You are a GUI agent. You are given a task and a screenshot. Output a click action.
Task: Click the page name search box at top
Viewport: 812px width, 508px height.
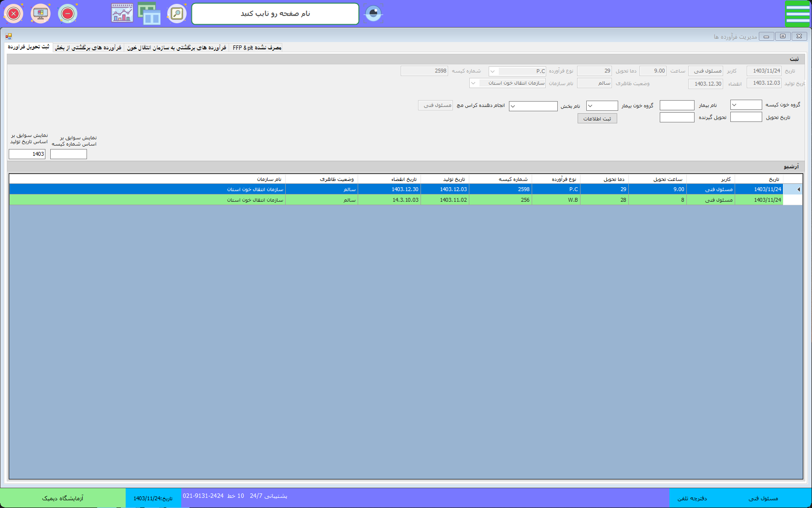[275, 14]
